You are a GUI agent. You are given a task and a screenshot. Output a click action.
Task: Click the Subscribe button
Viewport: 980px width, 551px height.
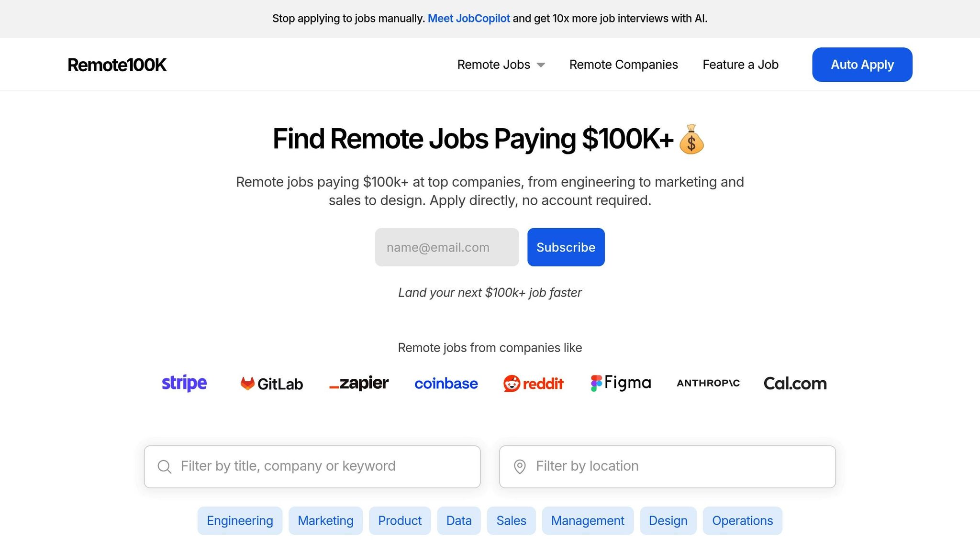[x=566, y=247]
